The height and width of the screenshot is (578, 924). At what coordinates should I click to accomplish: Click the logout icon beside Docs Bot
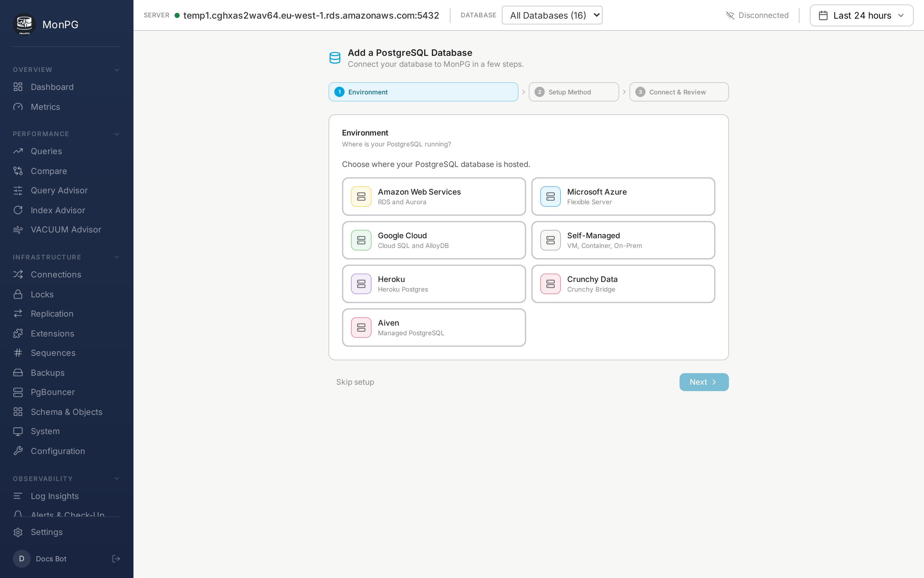click(x=116, y=558)
